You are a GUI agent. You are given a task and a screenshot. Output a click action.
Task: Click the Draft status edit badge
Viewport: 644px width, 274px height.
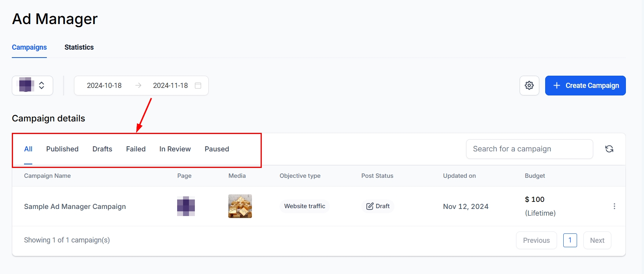(378, 206)
